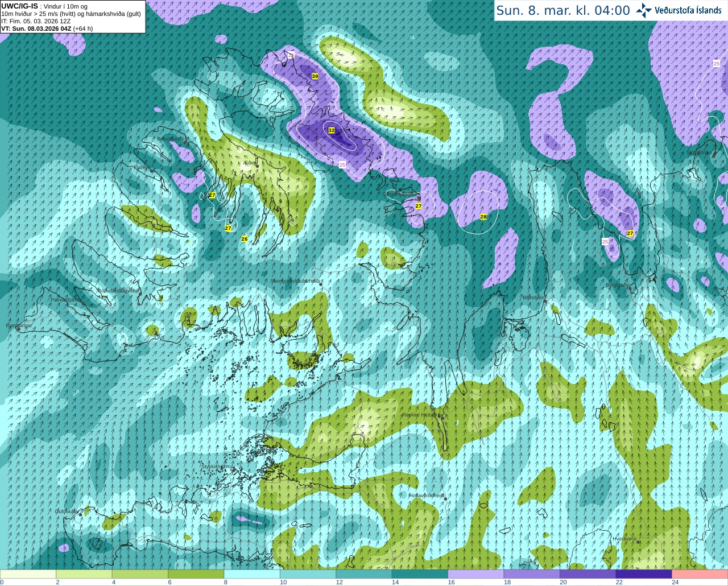Click the salmon pink 24+ legend swatch
The height and width of the screenshot is (586, 728).
(x=700, y=574)
